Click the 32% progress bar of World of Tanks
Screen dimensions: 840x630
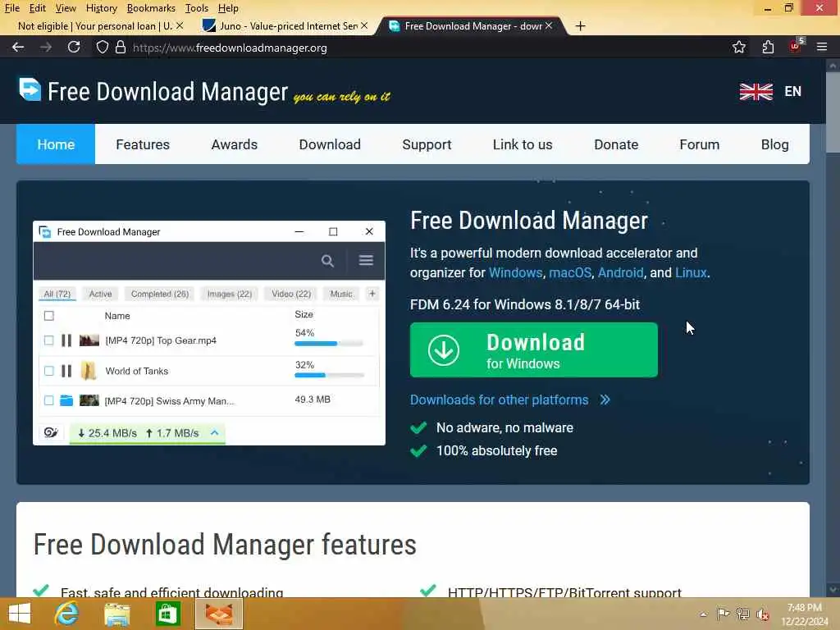click(x=329, y=375)
